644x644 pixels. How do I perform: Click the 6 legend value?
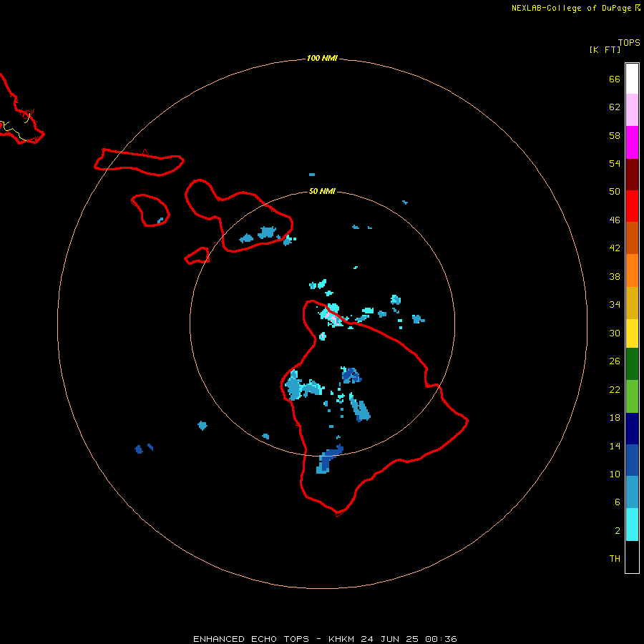coord(617,502)
